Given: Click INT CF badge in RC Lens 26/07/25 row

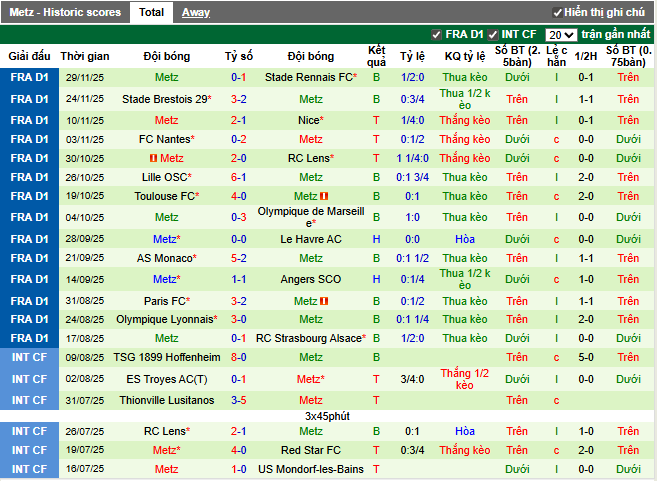Looking at the screenshot, I should pyautogui.click(x=28, y=431).
